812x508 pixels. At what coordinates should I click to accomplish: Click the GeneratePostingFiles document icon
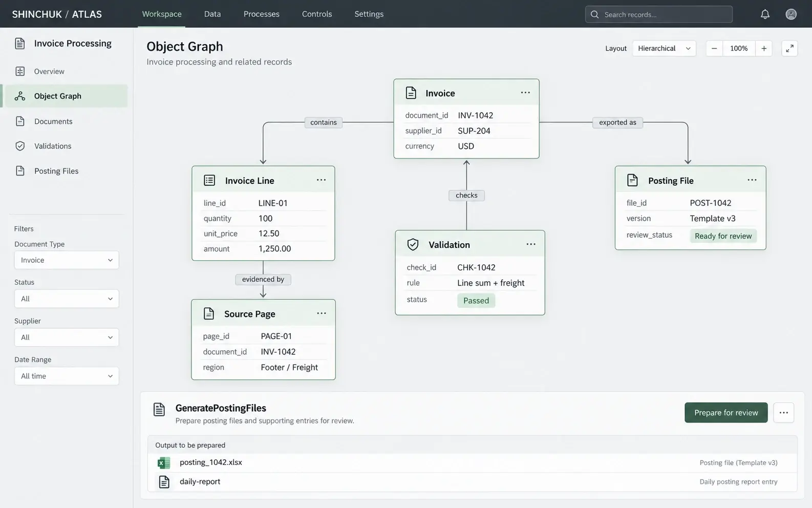[x=159, y=409]
